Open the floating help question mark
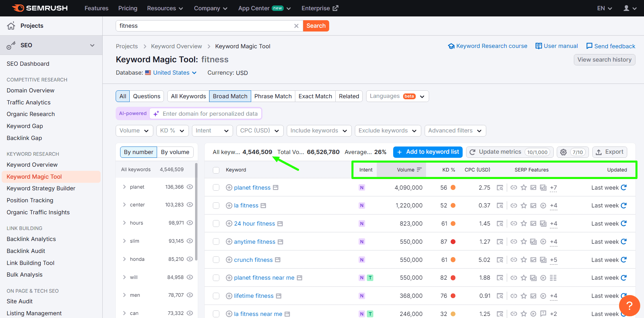This screenshot has height=318, width=644. pyautogui.click(x=629, y=306)
